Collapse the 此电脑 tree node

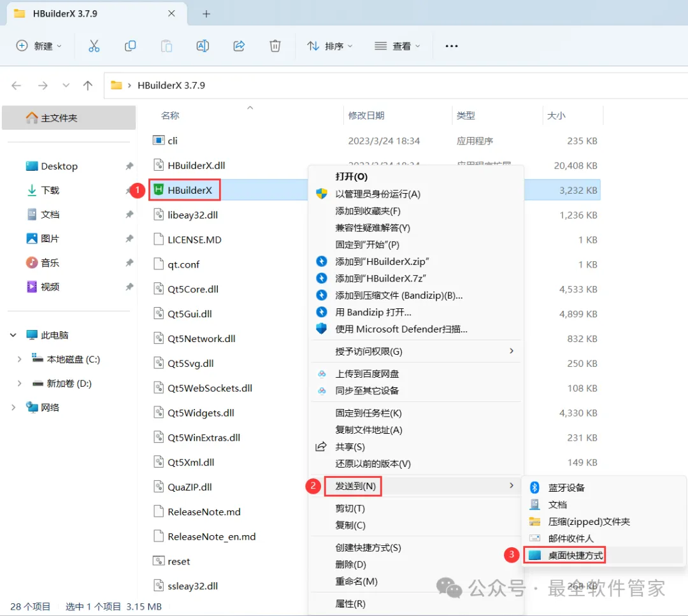click(x=13, y=335)
